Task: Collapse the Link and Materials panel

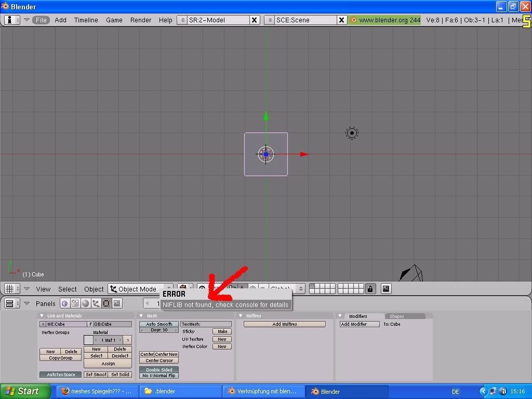Action: coord(42,316)
